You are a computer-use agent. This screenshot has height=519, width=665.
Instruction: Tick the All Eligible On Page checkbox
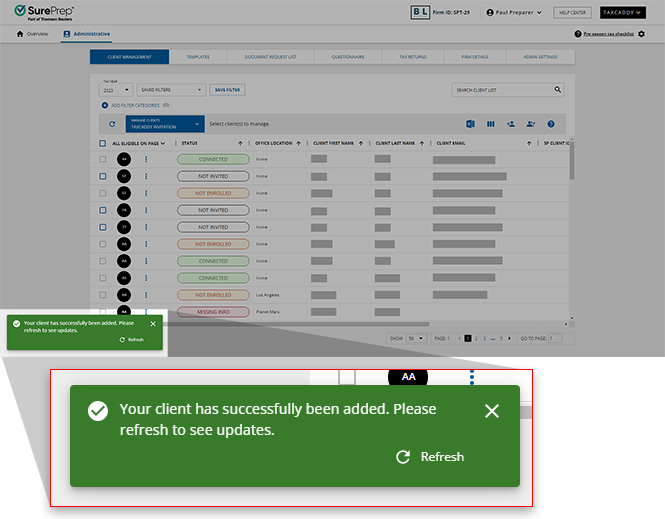coord(102,143)
